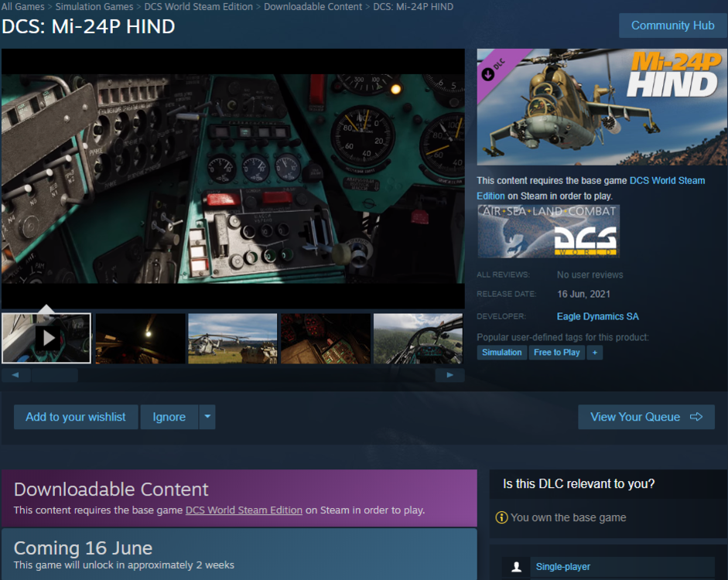This screenshot has height=580, width=728.
Task: Click the info icon beside base game notice
Action: pyautogui.click(x=501, y=517)
